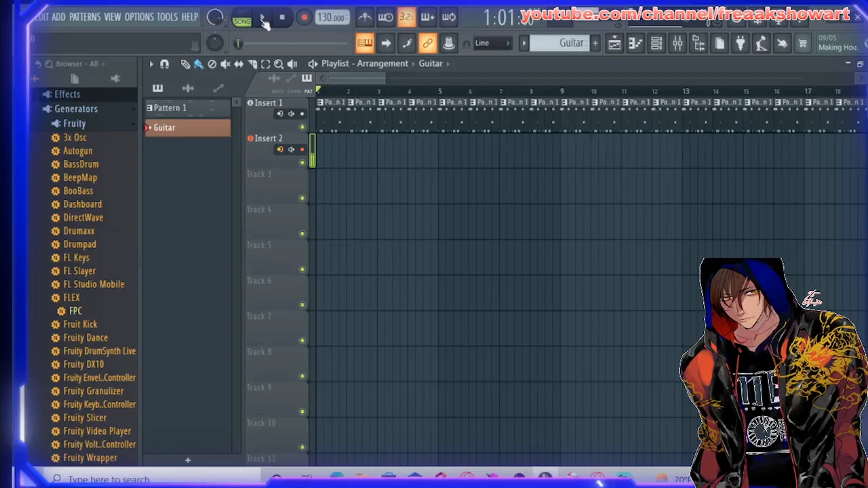The height and width of the screenshot is (488, 868).
Task: Select the 3x Osc generator
Action: [75, 138]
